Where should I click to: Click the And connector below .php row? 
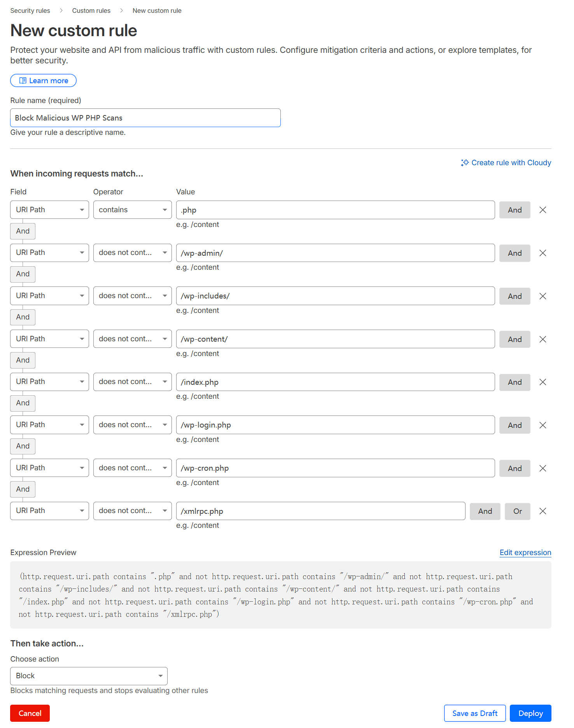click(23, 231)
